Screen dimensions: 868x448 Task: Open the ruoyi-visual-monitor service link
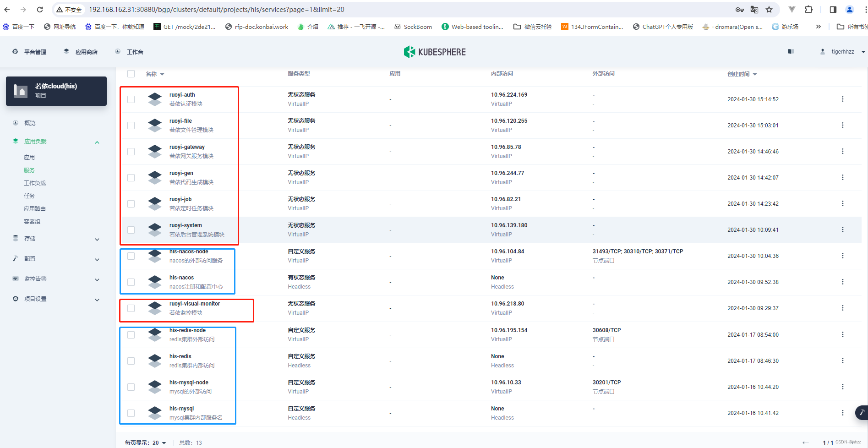point(195,304)
